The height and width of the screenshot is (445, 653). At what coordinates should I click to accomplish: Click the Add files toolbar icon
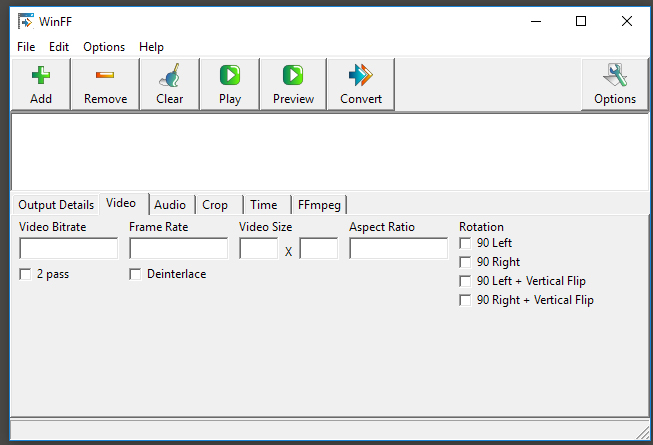click(x=41, y=85)
